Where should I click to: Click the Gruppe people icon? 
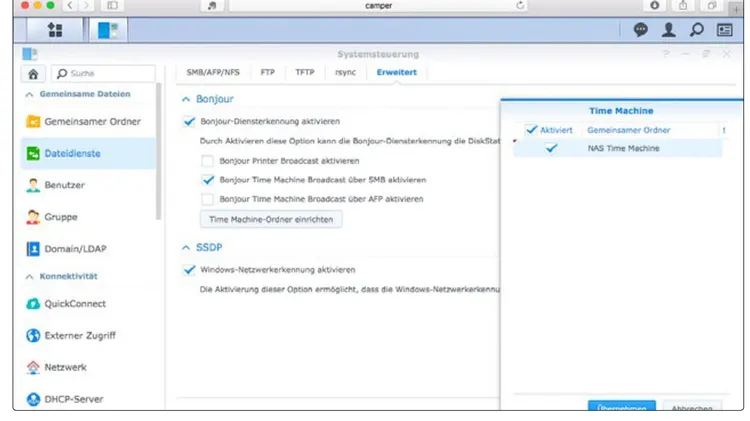33,217
